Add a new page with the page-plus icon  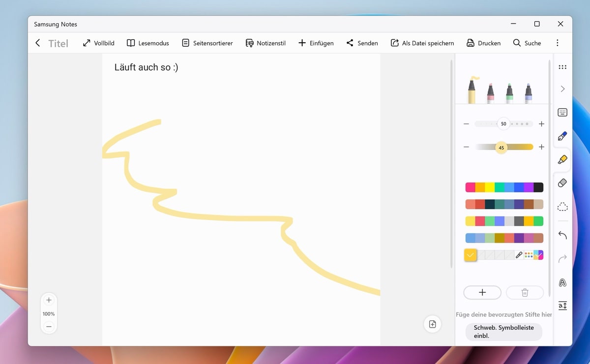[x=432, y=324]
